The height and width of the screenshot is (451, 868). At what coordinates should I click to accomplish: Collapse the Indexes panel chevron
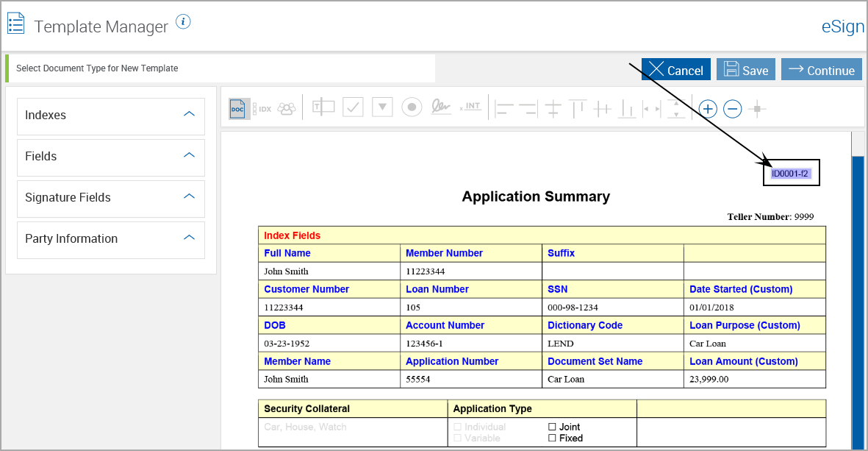click(190, 114)
